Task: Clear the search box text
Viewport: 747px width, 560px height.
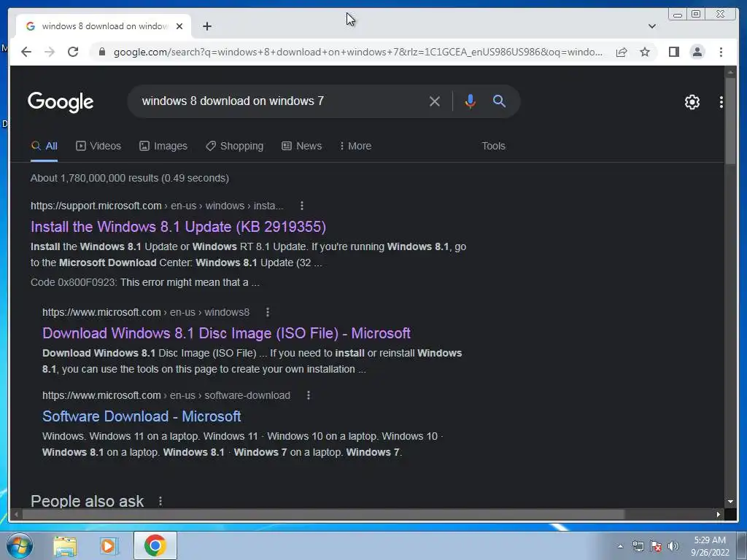Action: tap(434, 101)
